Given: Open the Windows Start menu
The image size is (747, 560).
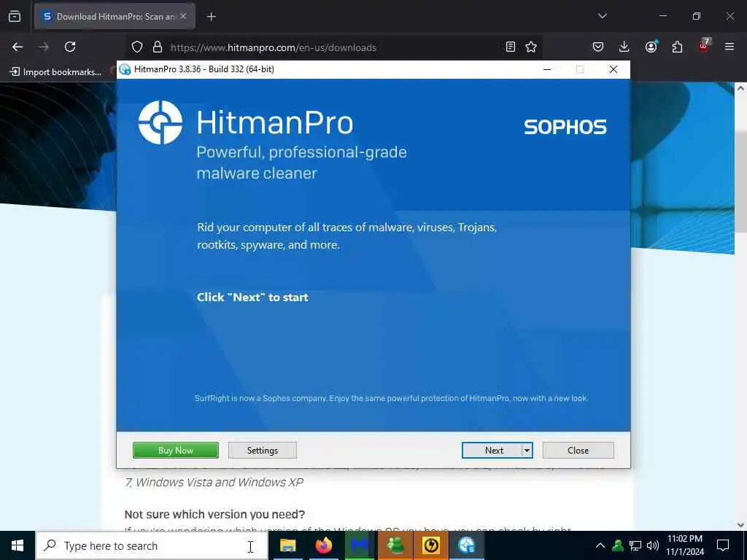Looking at the screenshot, I should point(18,545).
